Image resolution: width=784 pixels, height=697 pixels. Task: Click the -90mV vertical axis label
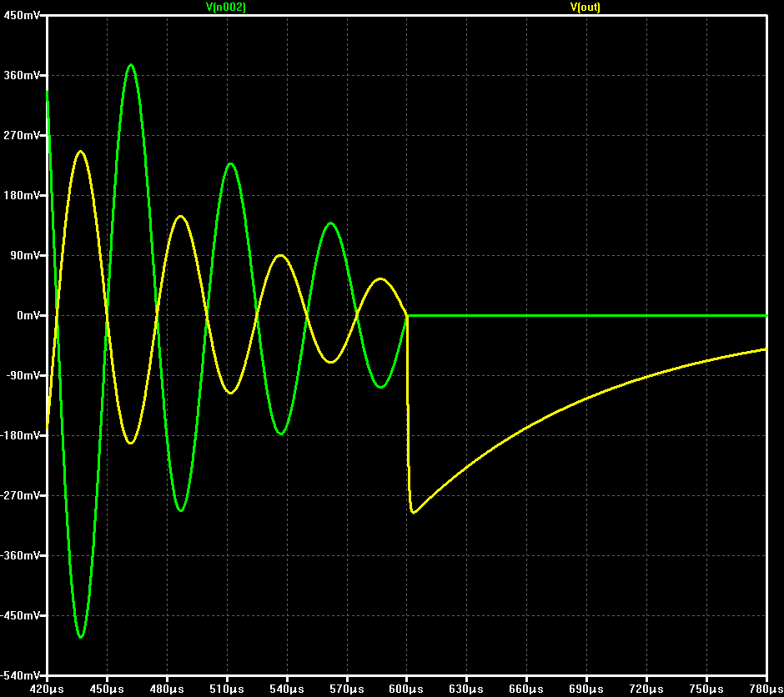(23, 375)
